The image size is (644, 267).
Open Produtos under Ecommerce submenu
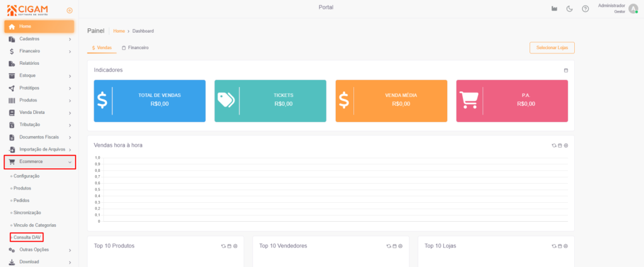pyautogui.click(x=23, y=188)
